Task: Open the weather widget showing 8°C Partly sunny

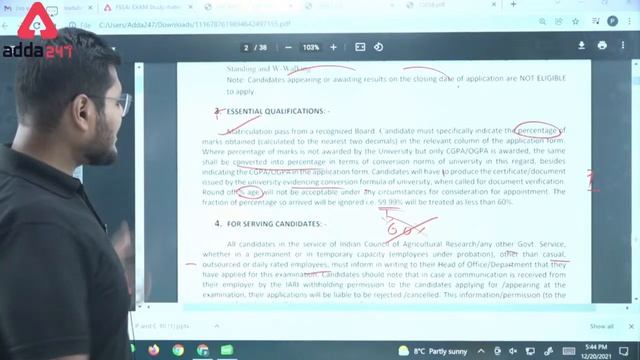Action: 433,351
